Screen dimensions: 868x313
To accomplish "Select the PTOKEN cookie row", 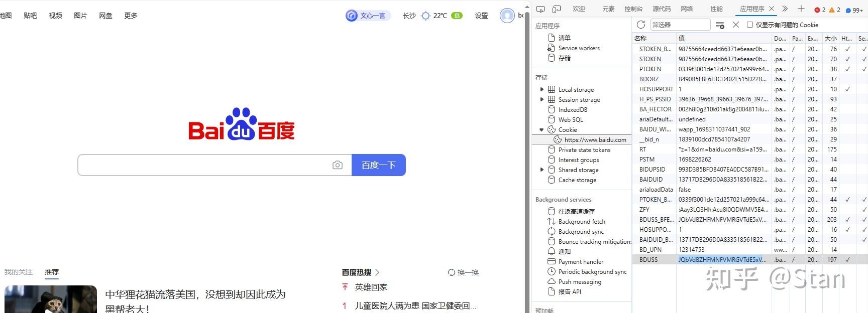I will pyautogui.click(x=750, y=69).
